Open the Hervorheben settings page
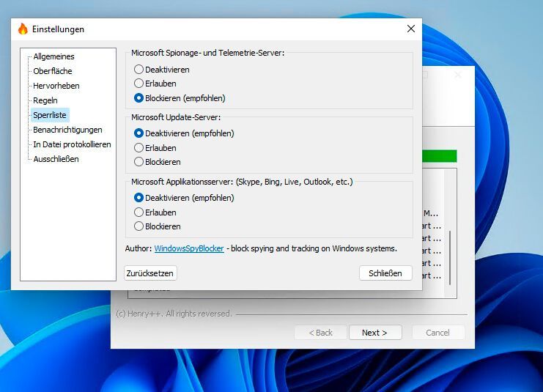Viewport: 543px width, 392px height. [56, 86]
